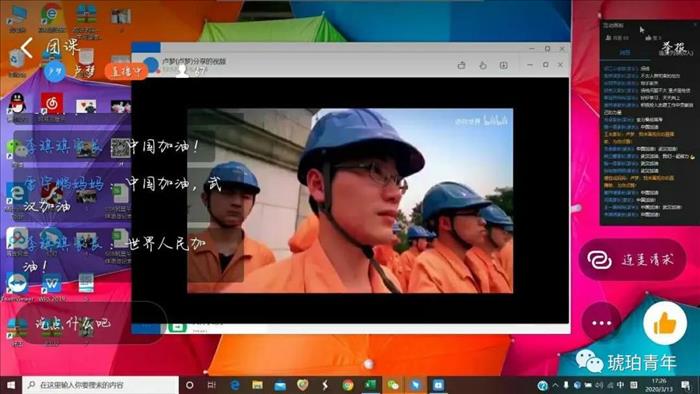Tap the 连麦请求 mic-link request button
The image size is (700, 394).
pos(633,260)
